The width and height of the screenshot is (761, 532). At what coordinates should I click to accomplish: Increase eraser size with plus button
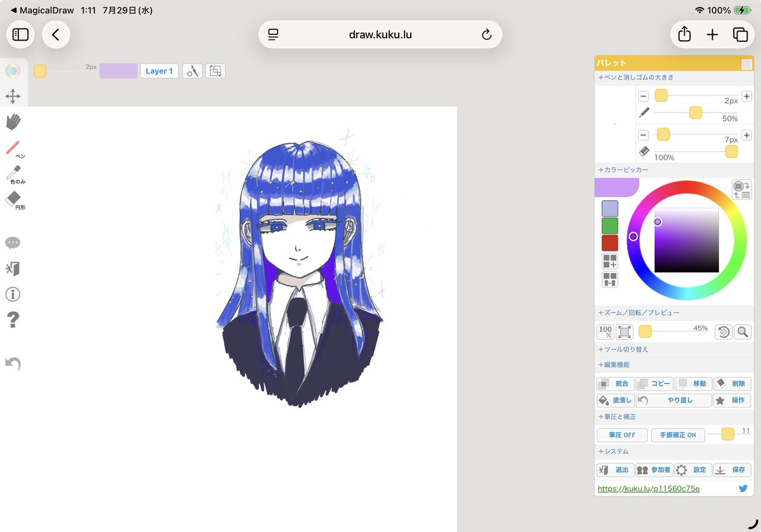746,135
